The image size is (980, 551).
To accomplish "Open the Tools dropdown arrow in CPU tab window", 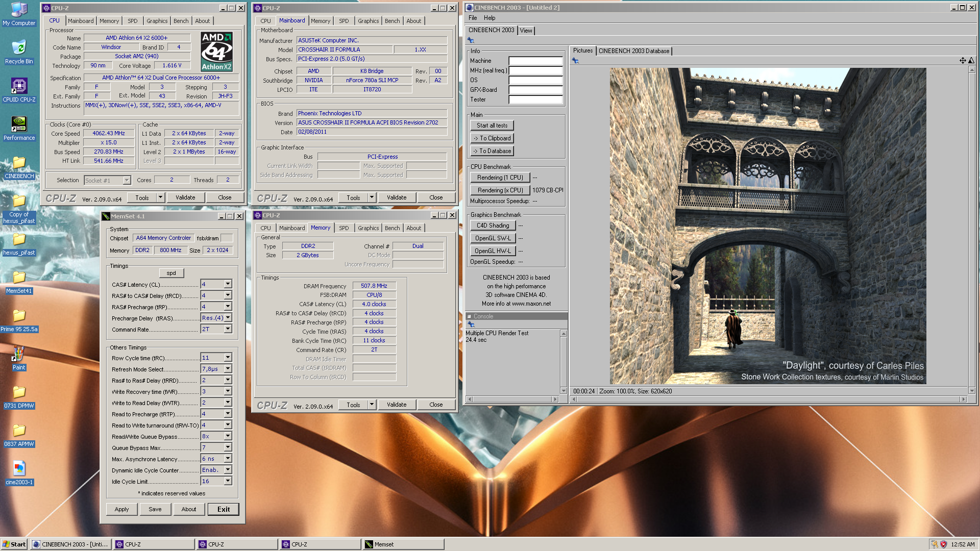I will tap(160, 197).
